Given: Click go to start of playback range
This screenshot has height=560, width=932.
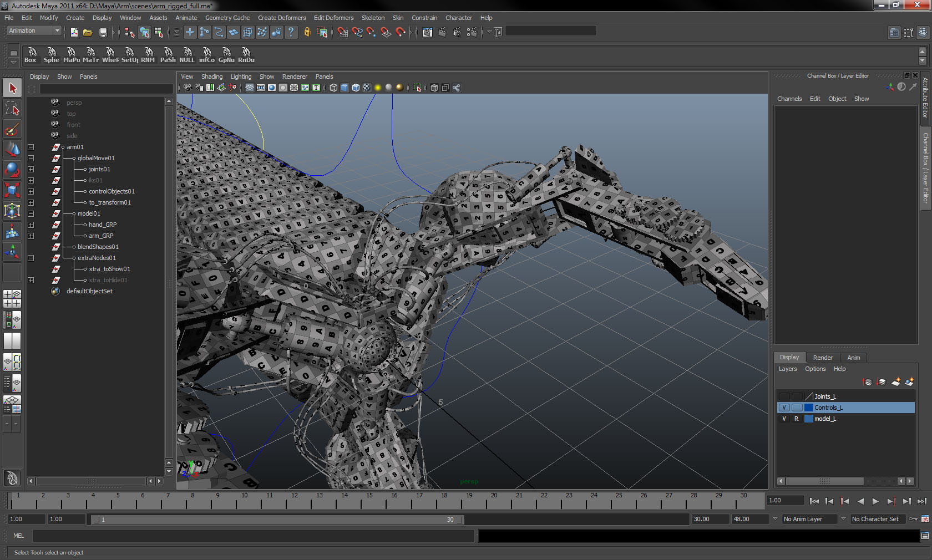Looking at the screenshot, I should [x=814, y=501].
